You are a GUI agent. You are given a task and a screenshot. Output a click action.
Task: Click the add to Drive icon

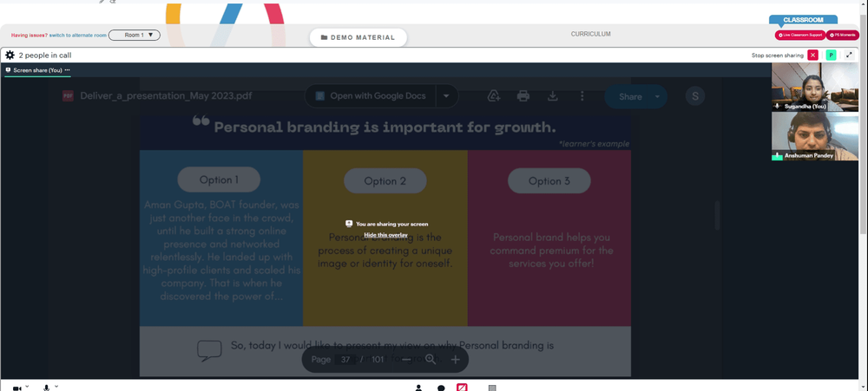(494, 96)
